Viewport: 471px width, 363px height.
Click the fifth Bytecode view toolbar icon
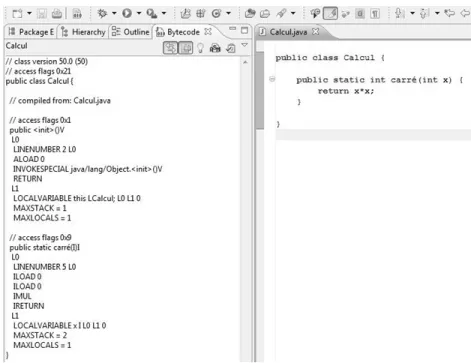click(x=231, y=48)
